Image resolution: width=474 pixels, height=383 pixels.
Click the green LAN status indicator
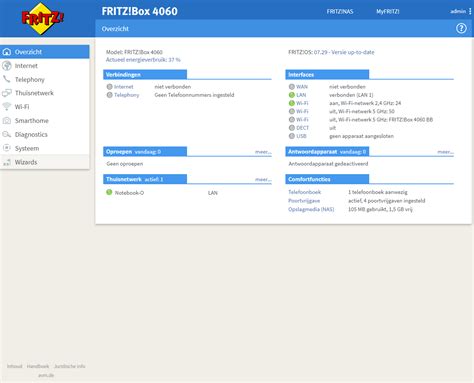click(x=292, y=95)
